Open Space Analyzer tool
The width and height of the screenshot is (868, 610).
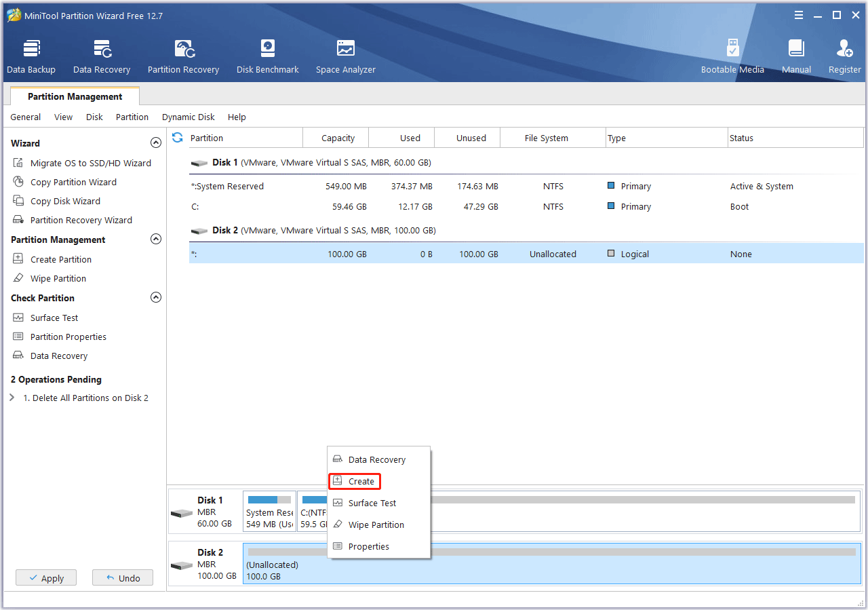(346, 57)
